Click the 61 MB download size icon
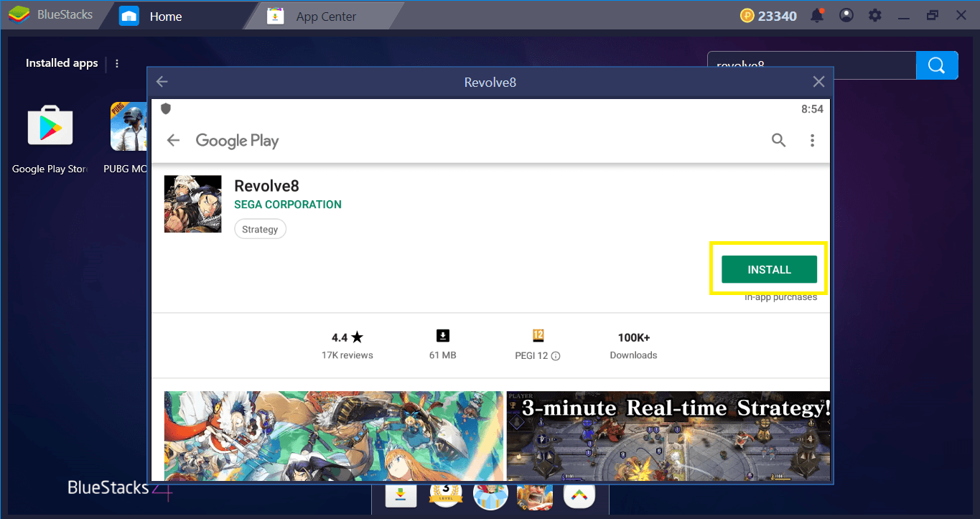 443,336
